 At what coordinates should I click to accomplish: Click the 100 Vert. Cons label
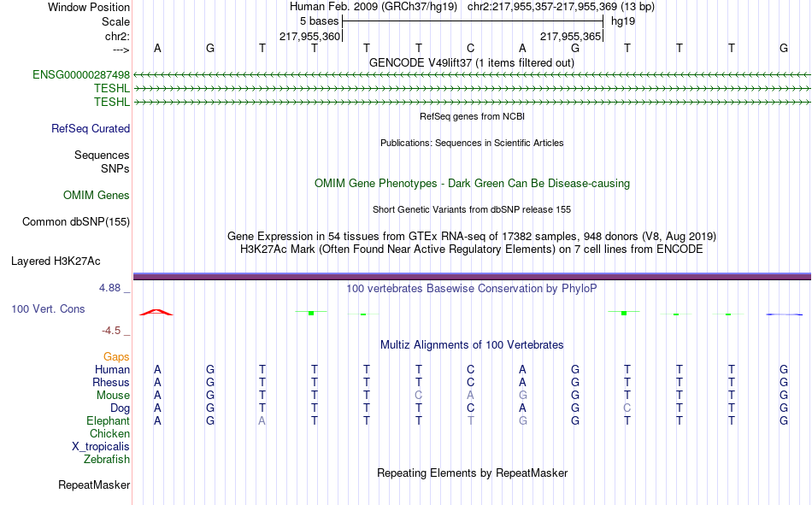(x=48, y=308)
